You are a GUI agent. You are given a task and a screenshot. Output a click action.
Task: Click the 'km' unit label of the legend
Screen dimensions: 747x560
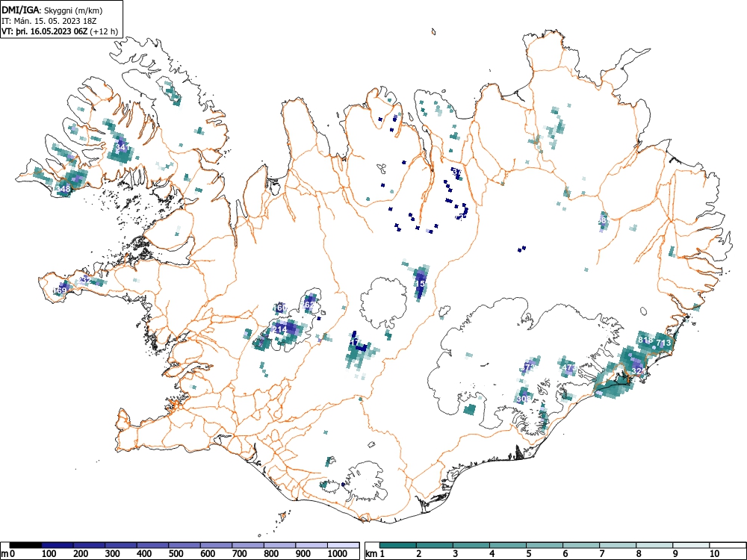coord(371,554)
